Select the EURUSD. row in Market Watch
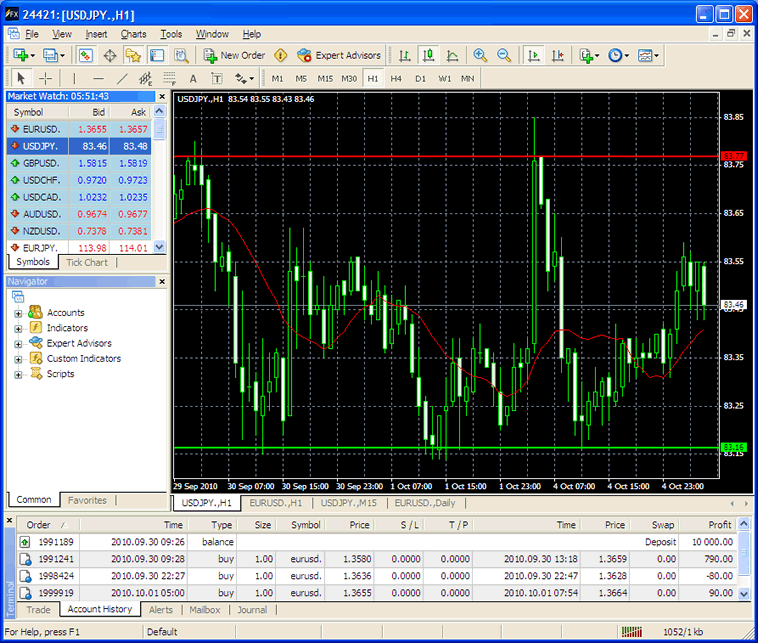 click(79, 129)
